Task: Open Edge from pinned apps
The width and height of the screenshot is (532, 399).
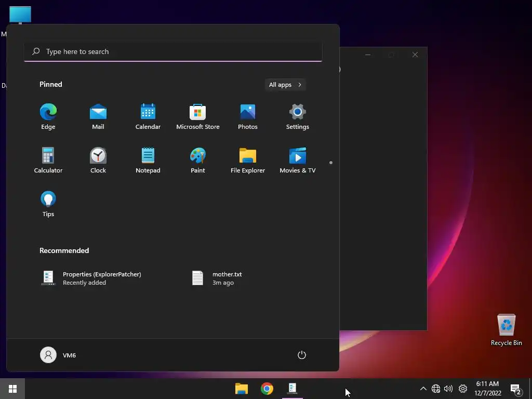Action: (48, 117)
